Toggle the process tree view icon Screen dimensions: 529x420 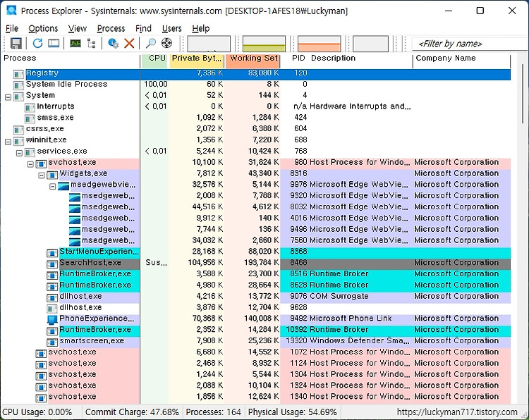tap(91, 43)
